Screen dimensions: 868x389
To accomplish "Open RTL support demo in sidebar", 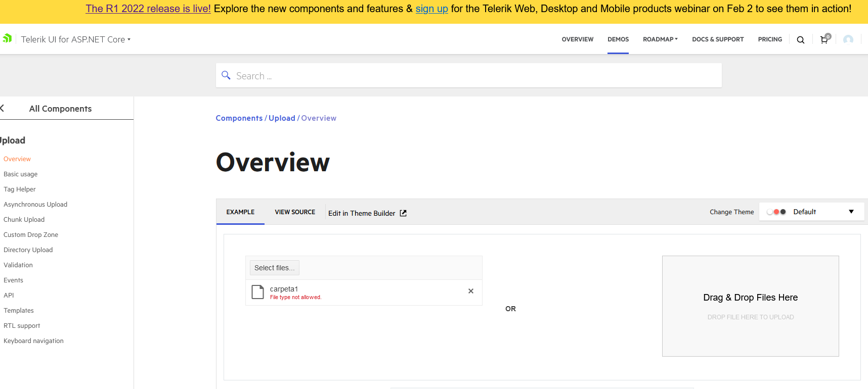I will point(22,326).
